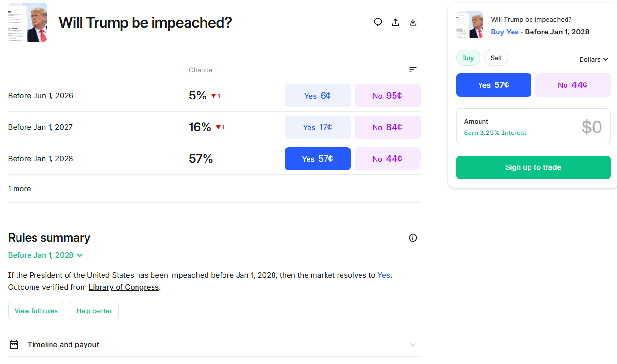Click the sort lines icon beside Chance
This screenshot has width=617, height=364.
tap(413, 70)
